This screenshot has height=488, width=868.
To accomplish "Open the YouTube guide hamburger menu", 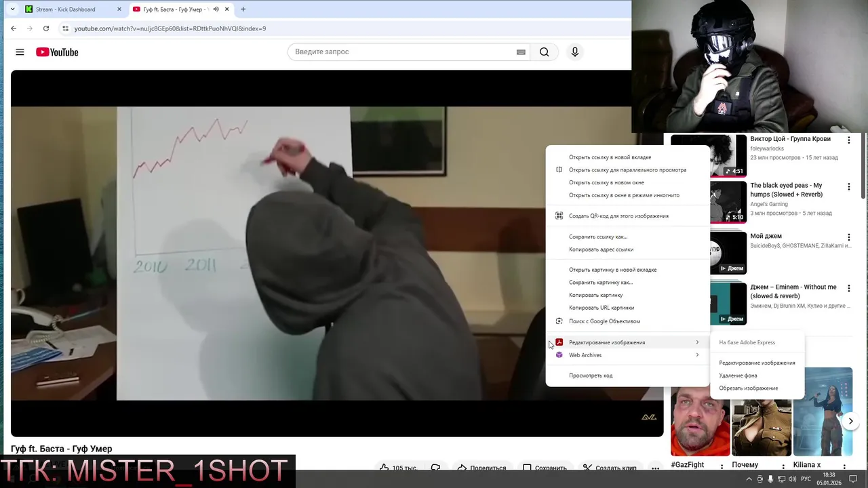I will (20, 52).
